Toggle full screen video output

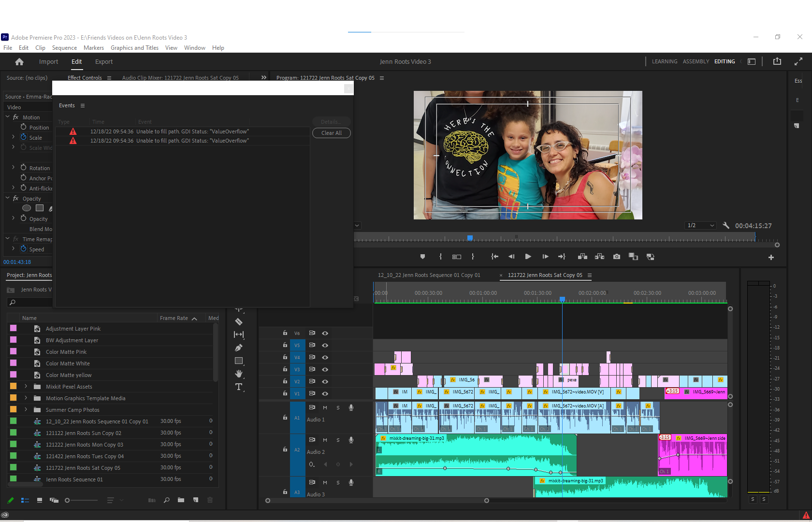pos(798,61)
